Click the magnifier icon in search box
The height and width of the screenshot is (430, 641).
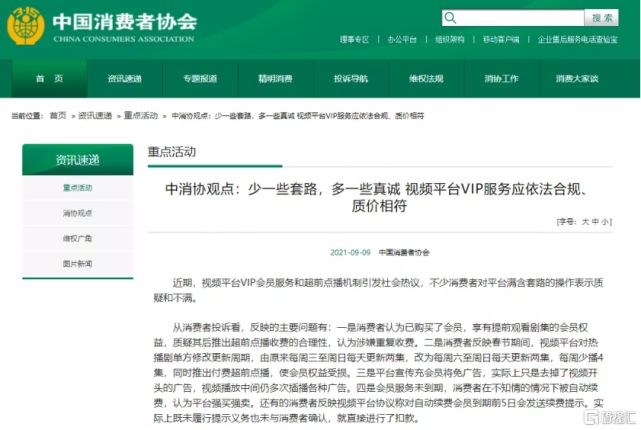(x=450, y=18)
